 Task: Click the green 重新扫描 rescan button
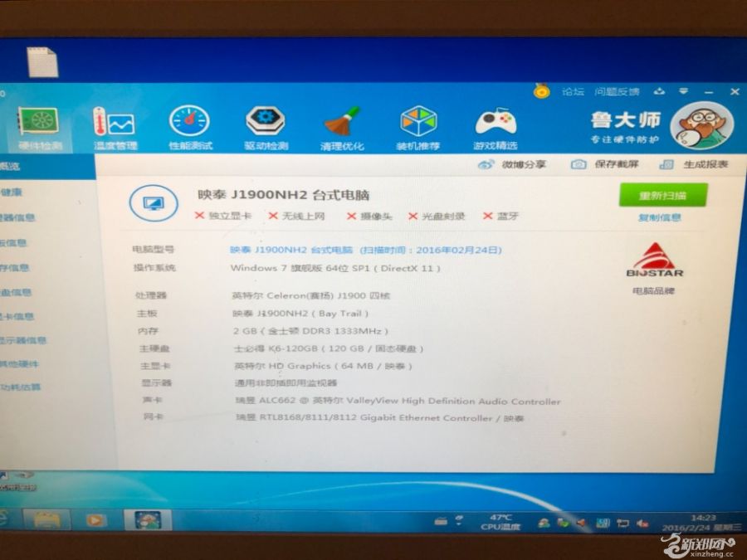pyautogui.click(x=662, y=195)
